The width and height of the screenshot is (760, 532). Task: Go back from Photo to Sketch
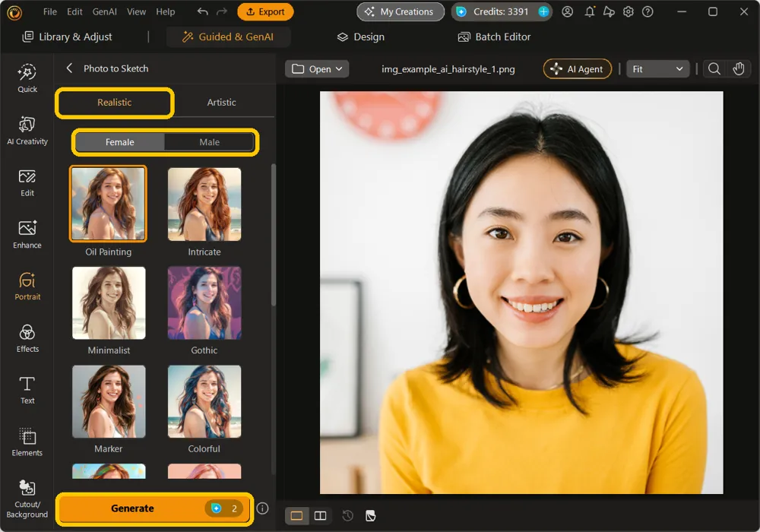click(x=69, y=68)
